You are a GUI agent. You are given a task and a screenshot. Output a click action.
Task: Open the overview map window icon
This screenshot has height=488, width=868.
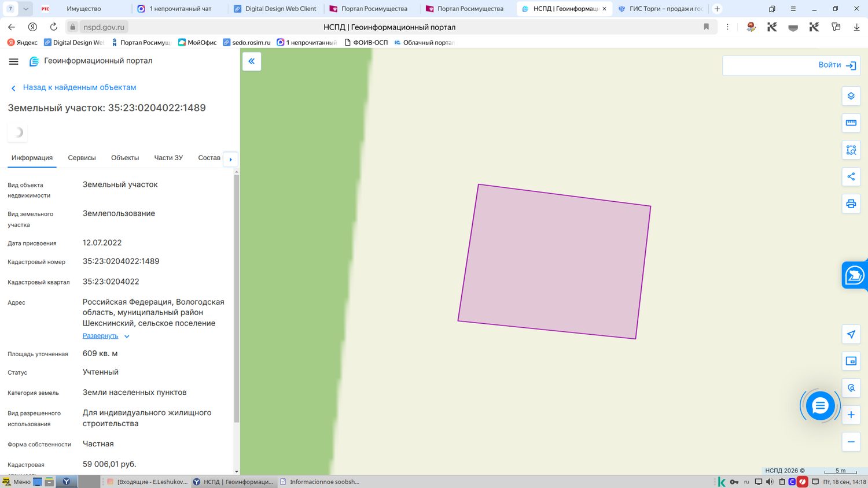(851, 361)
